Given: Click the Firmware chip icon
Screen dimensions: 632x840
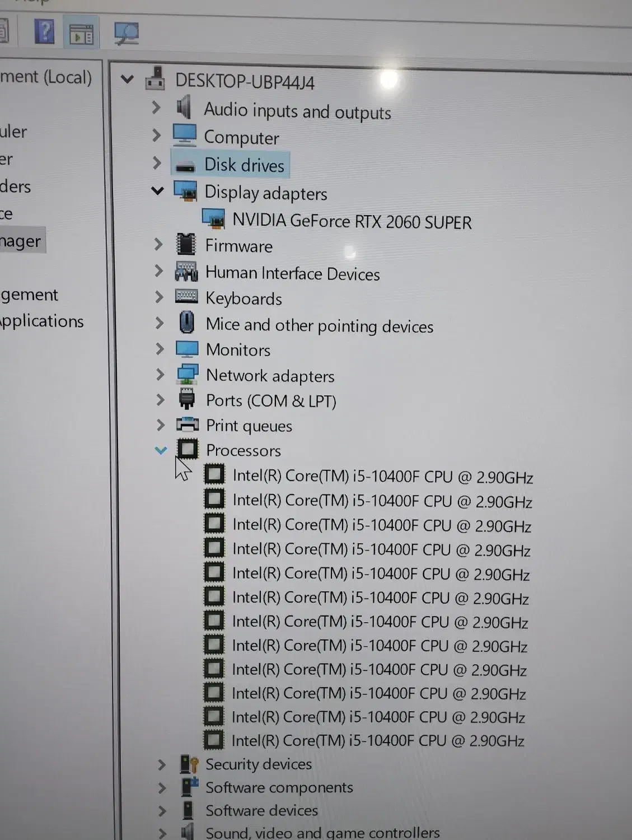Looking at the screenshot, I should tap(186, 245).
